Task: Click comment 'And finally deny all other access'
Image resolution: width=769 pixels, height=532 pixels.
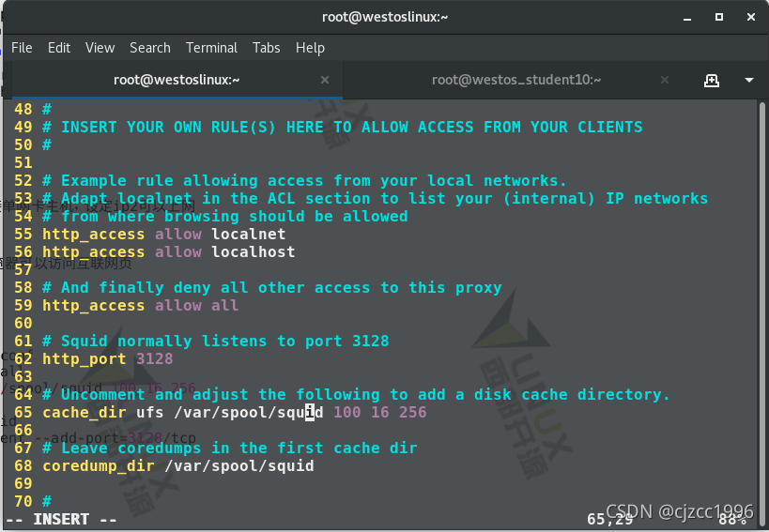Action: click(x=271, y=287)
